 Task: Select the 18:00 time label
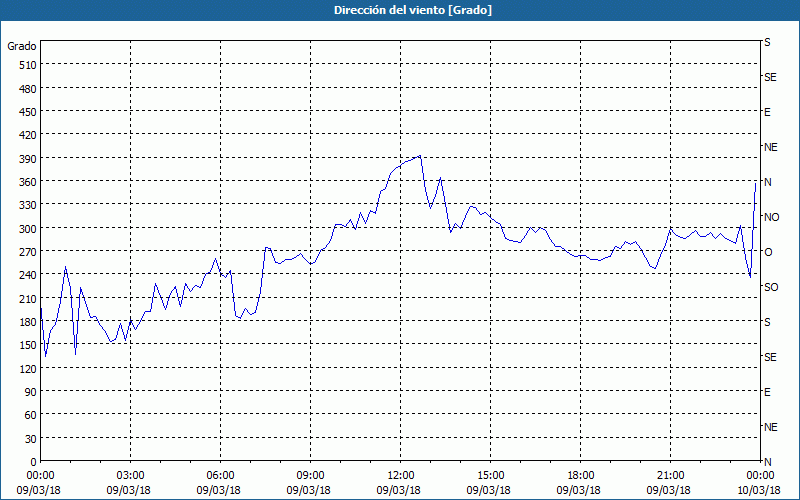[x=580, y=476]
